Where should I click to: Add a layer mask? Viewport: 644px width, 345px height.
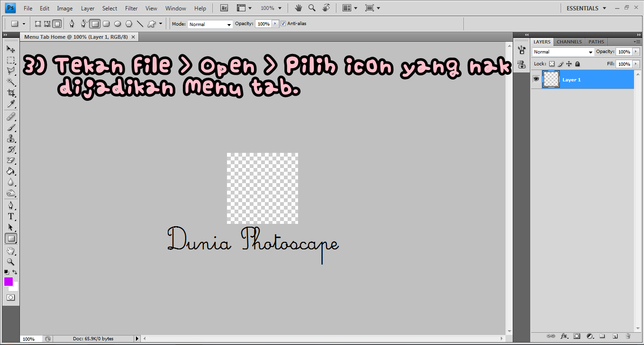577,336
